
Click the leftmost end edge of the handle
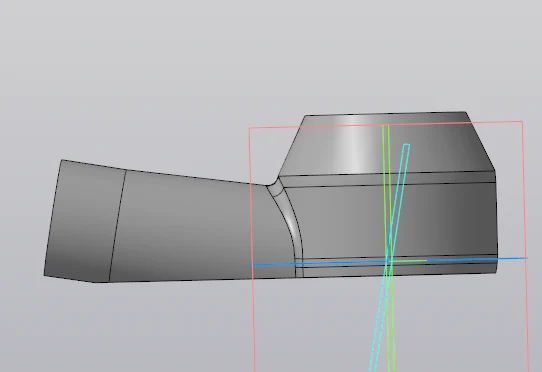pos(53,217)
